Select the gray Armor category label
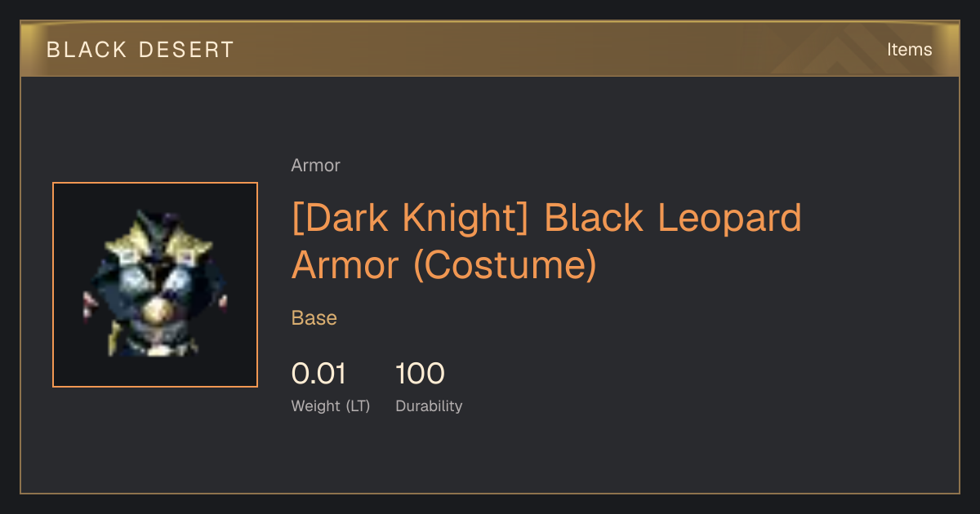The height and width of the screenshot is (514, 980). (x=315, y=166)
